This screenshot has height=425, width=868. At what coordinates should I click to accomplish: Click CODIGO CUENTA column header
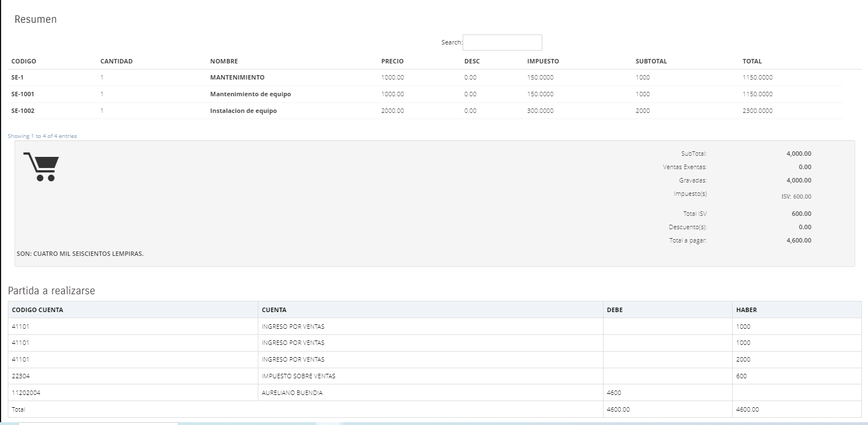click(37, 310)
